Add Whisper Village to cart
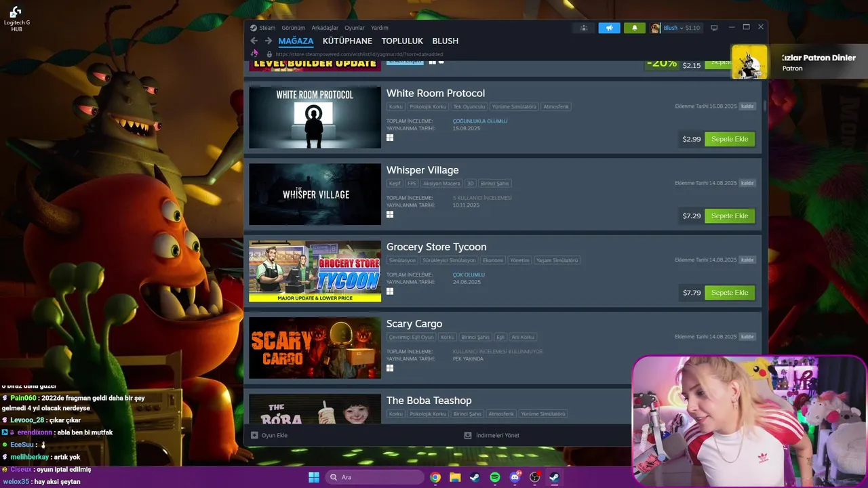The image size is (868, 488). 730,216
